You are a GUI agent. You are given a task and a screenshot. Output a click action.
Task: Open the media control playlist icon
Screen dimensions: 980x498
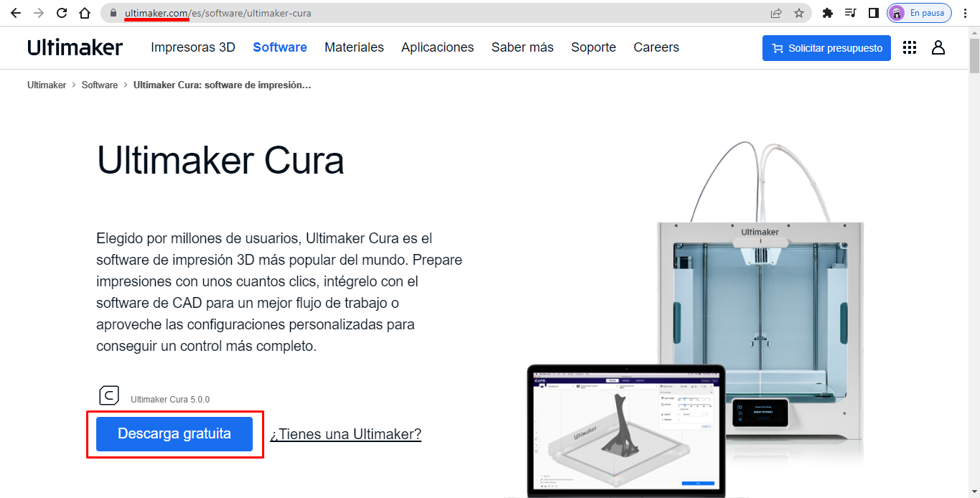pyautogui.click(x=851, y=13)
